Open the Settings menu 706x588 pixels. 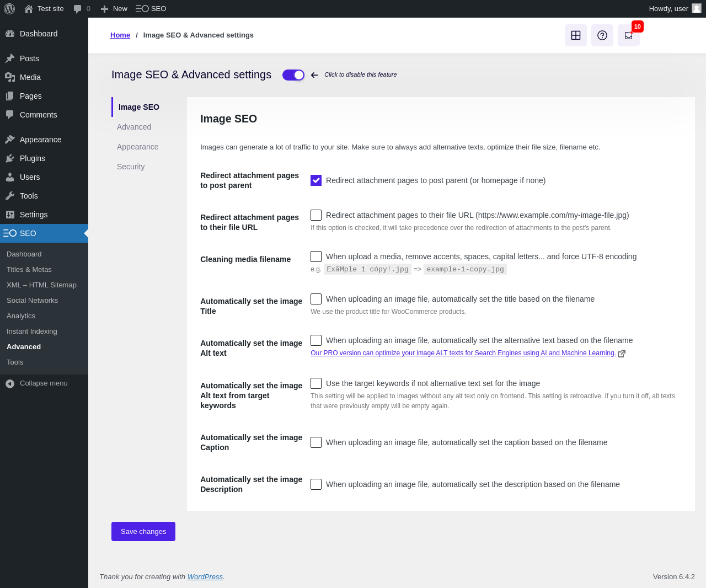click(x=44, y=215)
